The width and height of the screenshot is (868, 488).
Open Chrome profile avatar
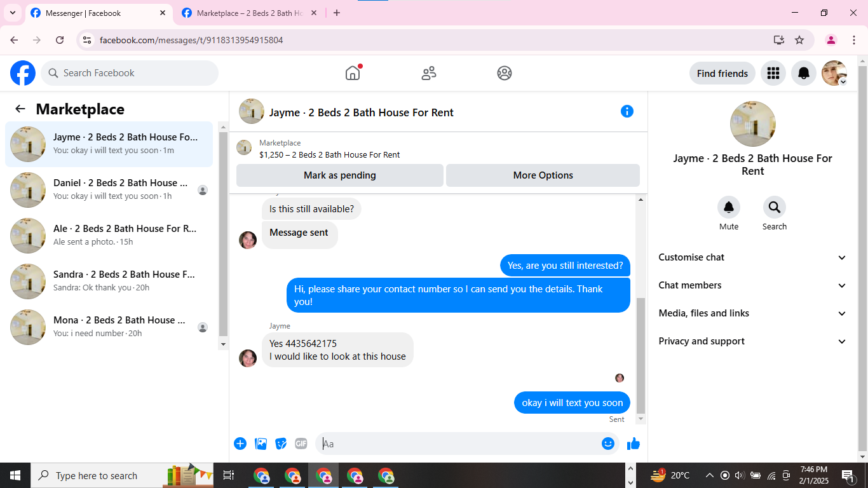click(831, 40)
